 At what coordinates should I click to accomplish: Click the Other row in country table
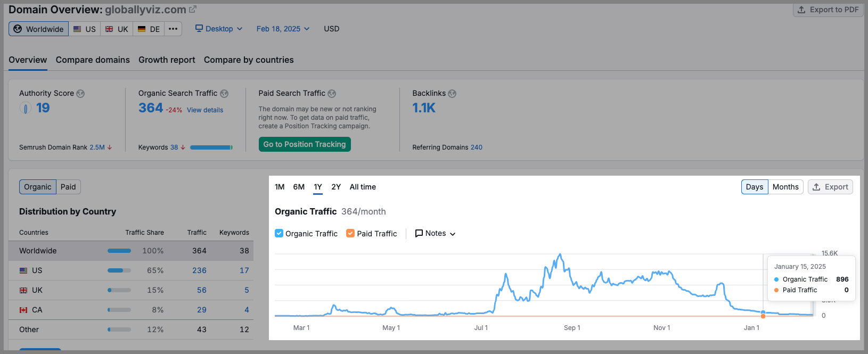[131, 330]
